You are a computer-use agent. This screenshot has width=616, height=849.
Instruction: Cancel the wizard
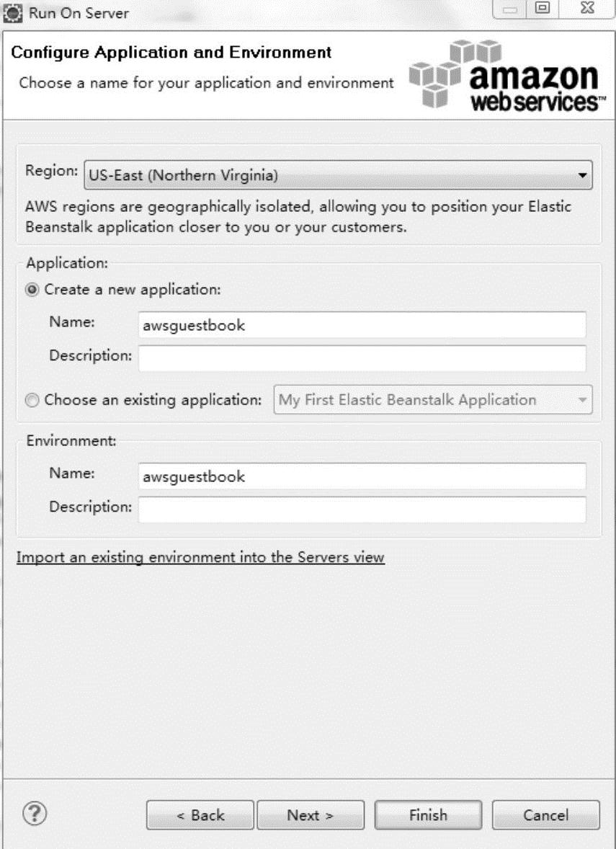[545, 815]
